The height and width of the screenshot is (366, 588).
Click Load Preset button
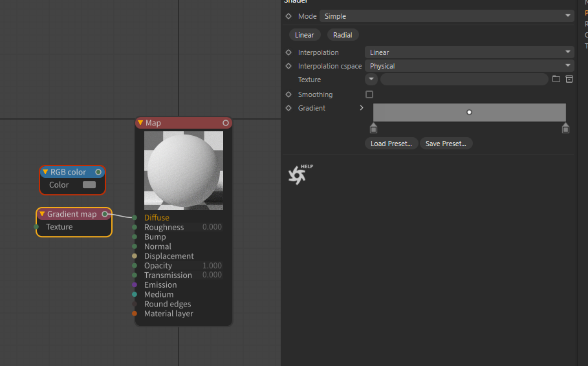[391, 144]
